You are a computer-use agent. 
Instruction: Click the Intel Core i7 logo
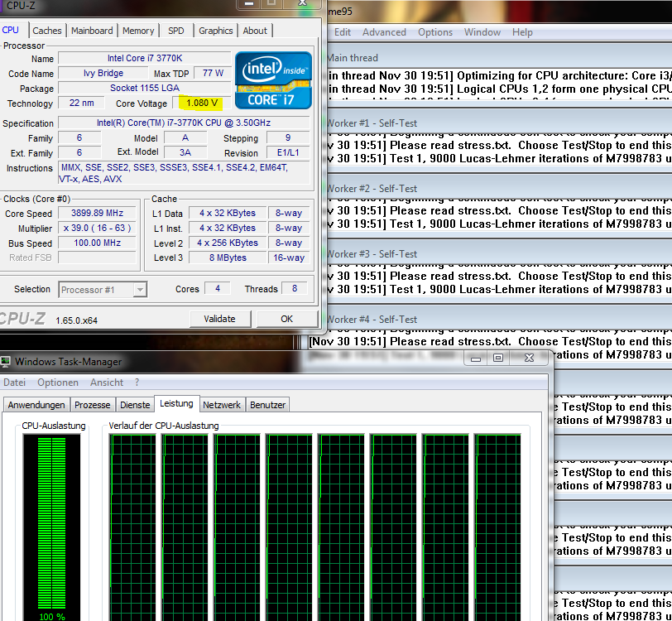click(273, 80)
